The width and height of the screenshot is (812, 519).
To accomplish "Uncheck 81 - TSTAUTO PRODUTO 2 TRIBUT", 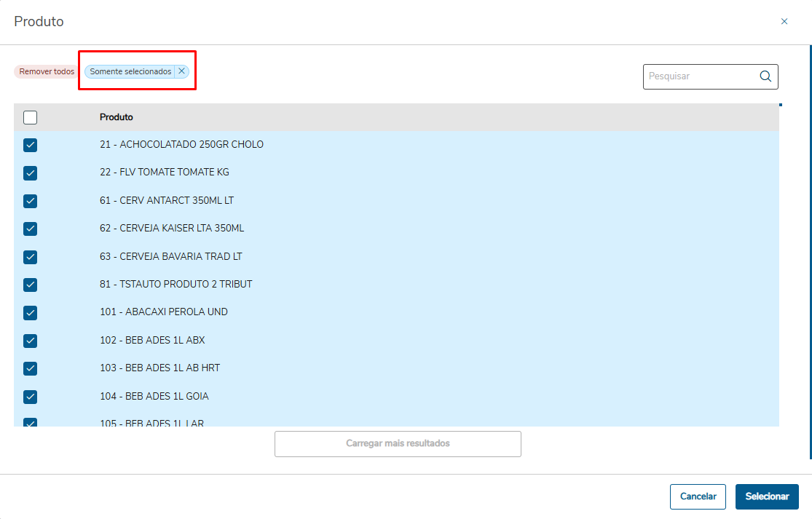I will [30, 285].
